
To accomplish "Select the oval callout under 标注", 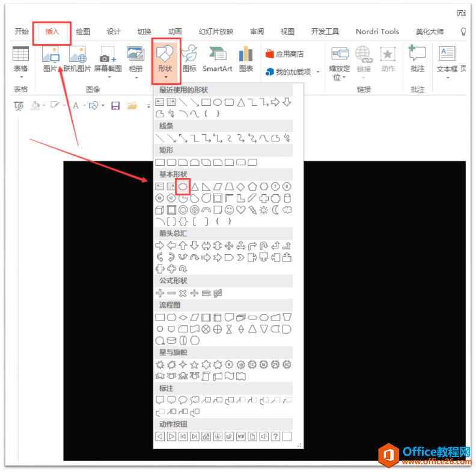I will (x=183, y=400).
